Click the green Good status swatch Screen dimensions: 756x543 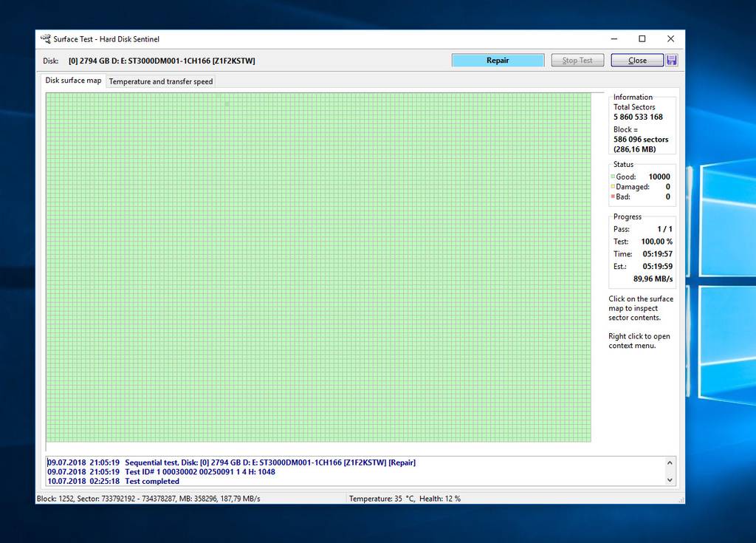[x=613, y=177]
